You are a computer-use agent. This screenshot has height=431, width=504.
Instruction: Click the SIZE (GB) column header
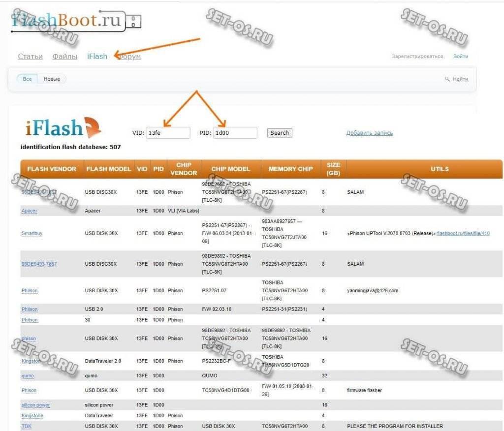(x=333, y=169)
